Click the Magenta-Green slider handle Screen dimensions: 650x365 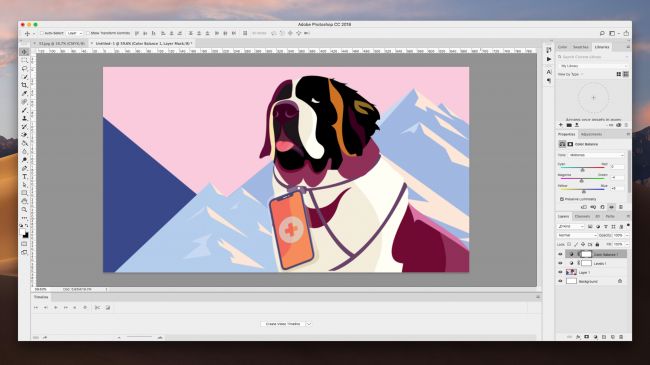pos(581,181)
